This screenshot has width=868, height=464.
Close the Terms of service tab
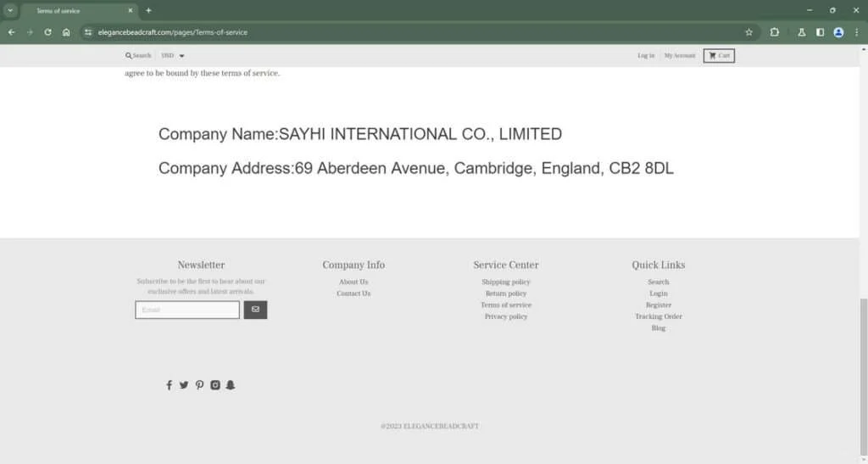coord(130,10)
